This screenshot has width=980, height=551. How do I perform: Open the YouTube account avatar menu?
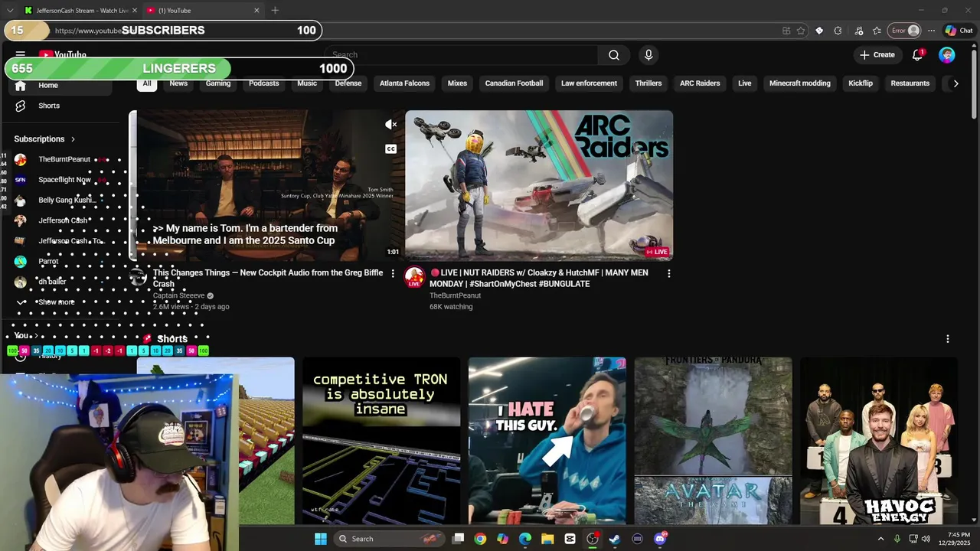[947, 55]
